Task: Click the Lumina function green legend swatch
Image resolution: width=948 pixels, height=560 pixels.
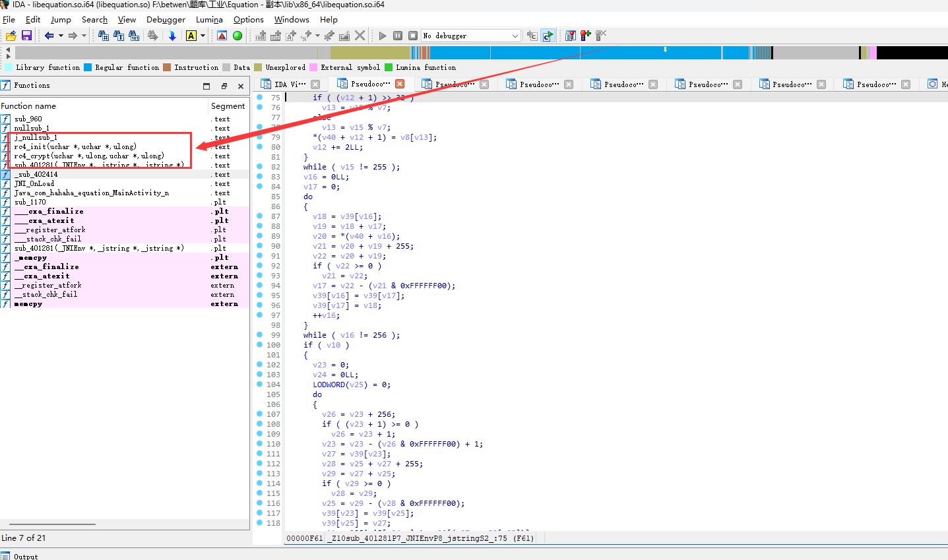Action: 389,67
